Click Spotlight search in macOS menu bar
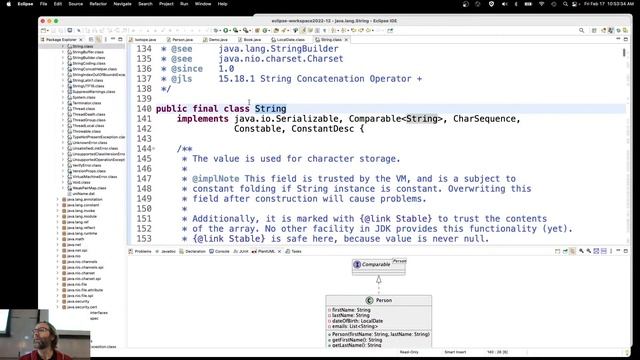640x360 pixels. (565, 4)
